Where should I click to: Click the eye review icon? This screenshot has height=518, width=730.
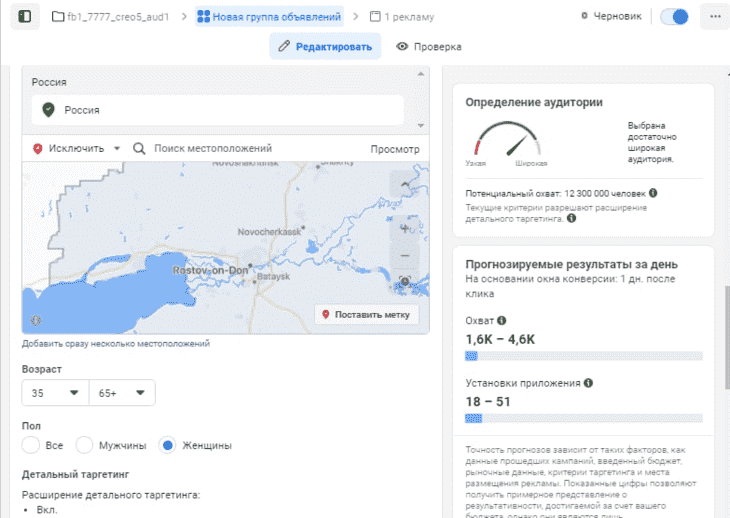pos(402,46)
